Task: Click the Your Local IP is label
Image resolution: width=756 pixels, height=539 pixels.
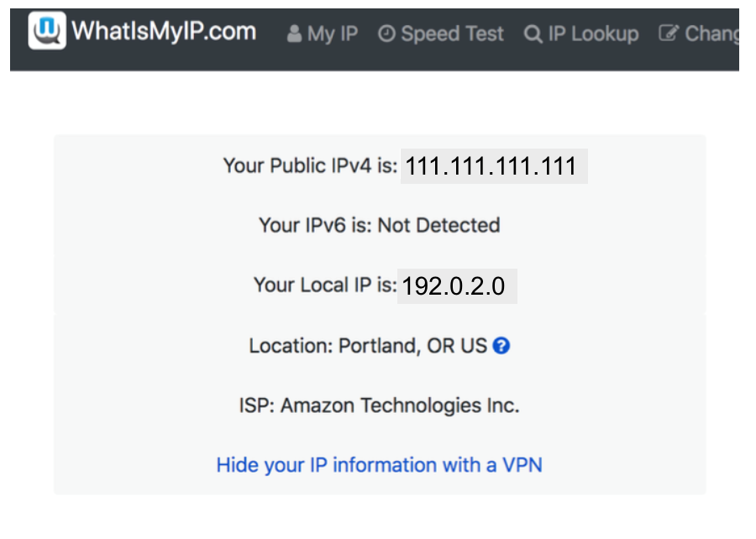Action: point(325,285)
